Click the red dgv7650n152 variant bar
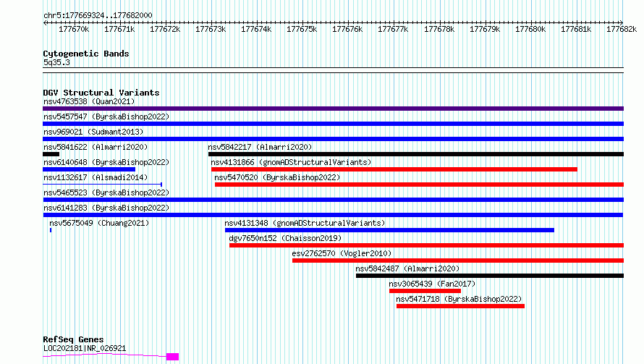Screen dimensions: 644x364 (x=426, y=245)
